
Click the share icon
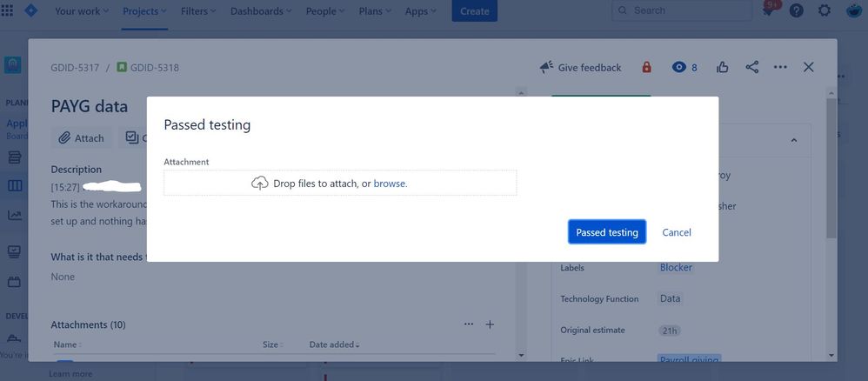click(x=751, y=68)
